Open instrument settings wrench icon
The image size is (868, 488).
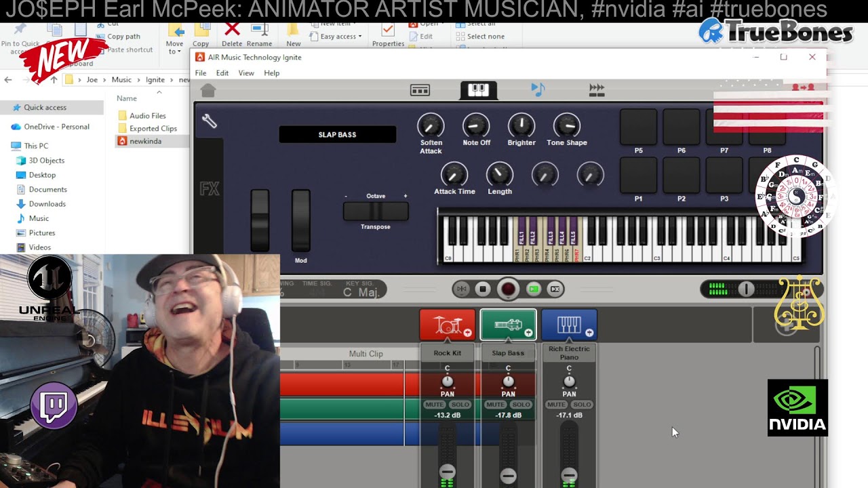(x=209, y=121)
